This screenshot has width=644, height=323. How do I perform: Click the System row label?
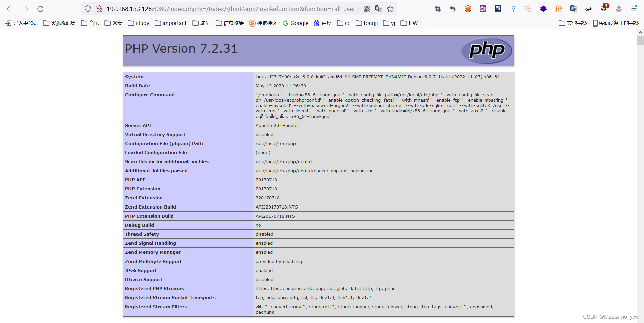[x=134, y=77]
